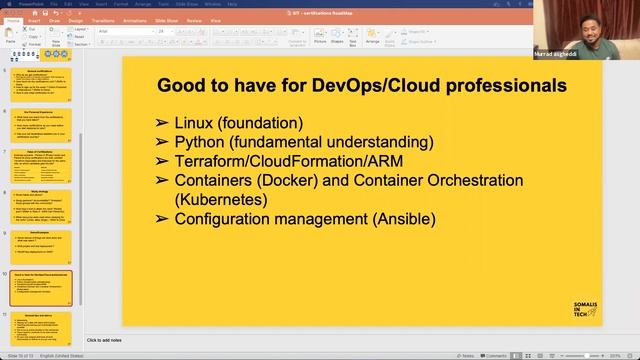Image resolution: width=640 pixels, height=360 pixels.
Task: Click the Undo arrow icon
Action: coord(56,13)
